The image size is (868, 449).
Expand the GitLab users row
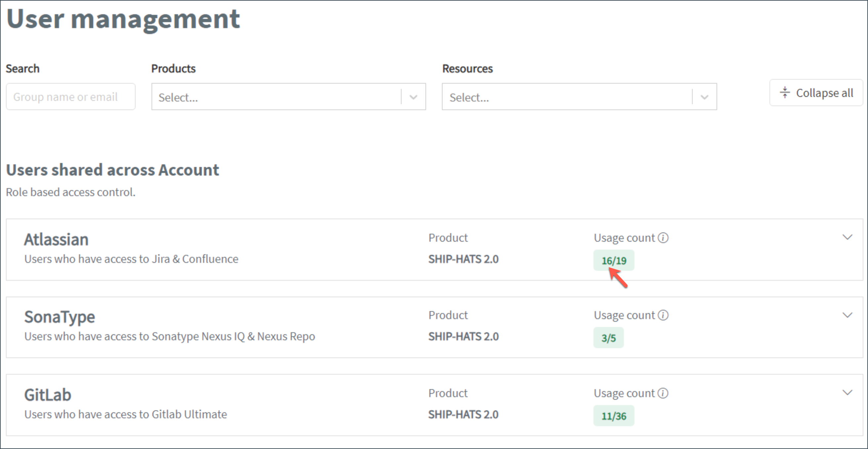pyautogui.click(x=847, y=392)
